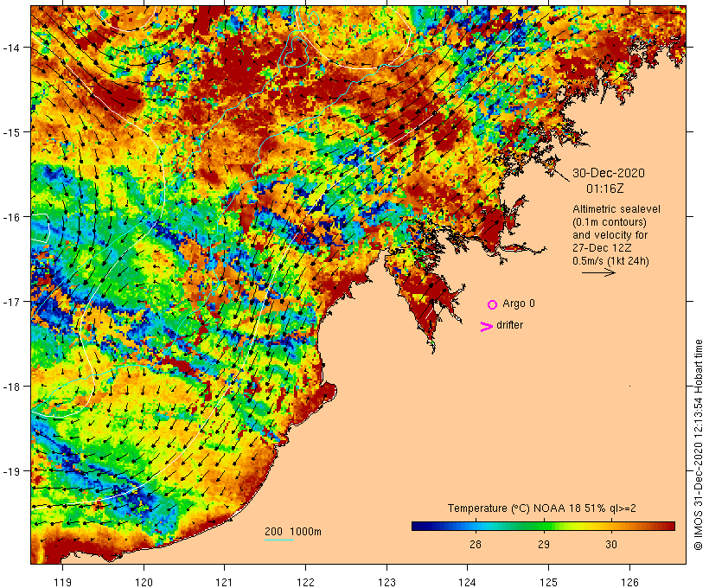The height and width of the screenshot is (588, 709).
Task: Click the -18 latitude axis label
Action: click(10, 387)
